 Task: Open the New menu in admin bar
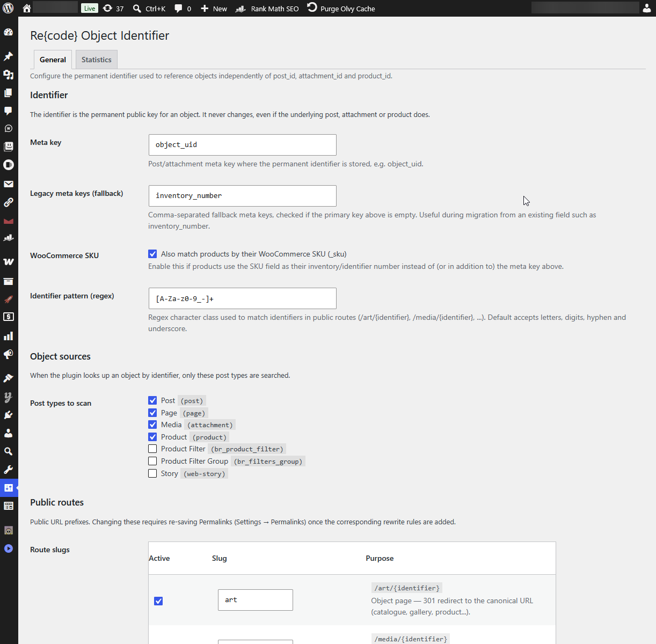[214, 9]
